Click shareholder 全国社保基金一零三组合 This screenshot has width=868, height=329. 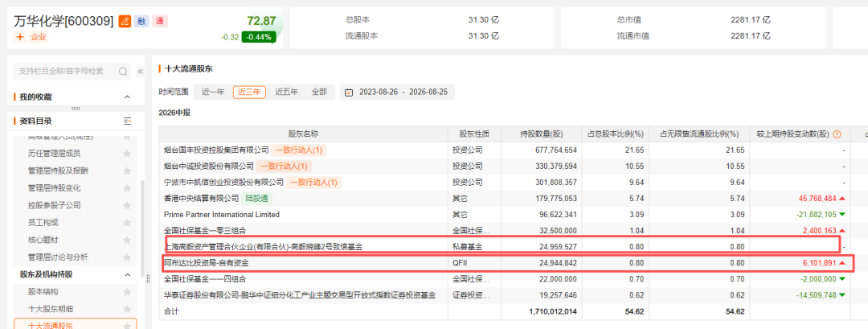[x=206, y=230]
